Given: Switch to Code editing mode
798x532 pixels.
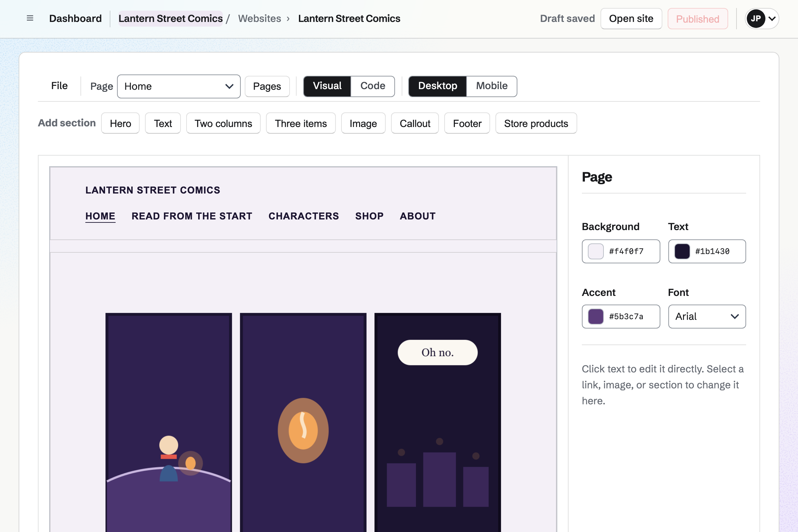Looking at the screenshot, I should point(372,86).
